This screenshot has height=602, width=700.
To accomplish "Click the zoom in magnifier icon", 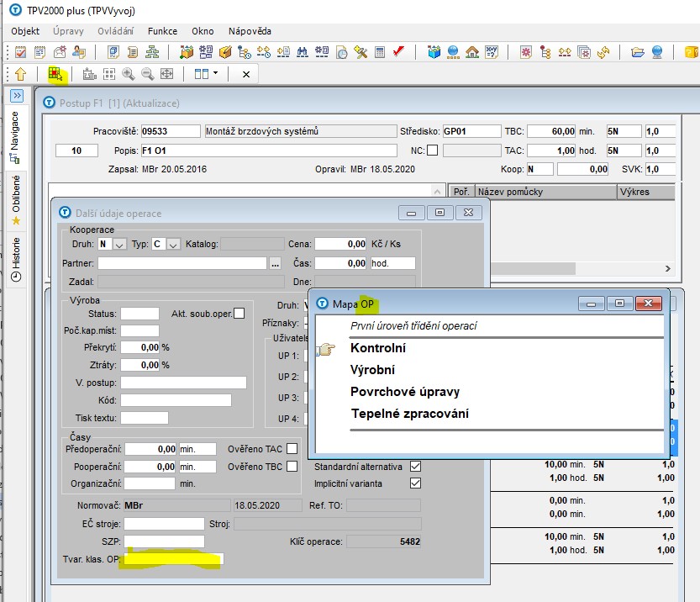I will click(129, 74).
